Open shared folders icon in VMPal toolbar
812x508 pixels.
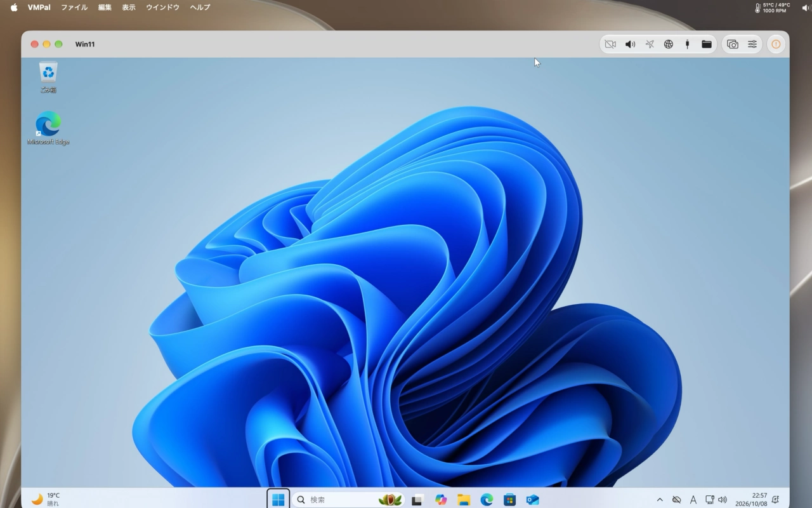click(706, 44)
